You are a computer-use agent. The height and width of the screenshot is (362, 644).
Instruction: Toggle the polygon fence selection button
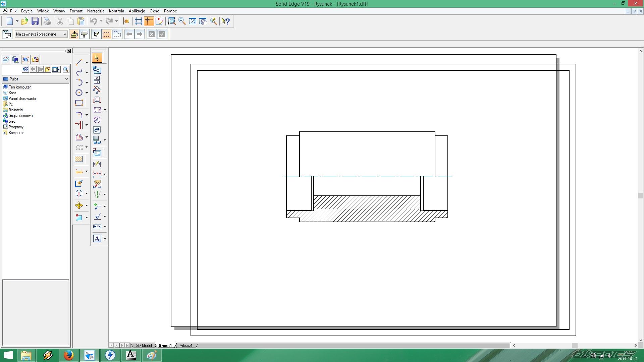point(117,34)
